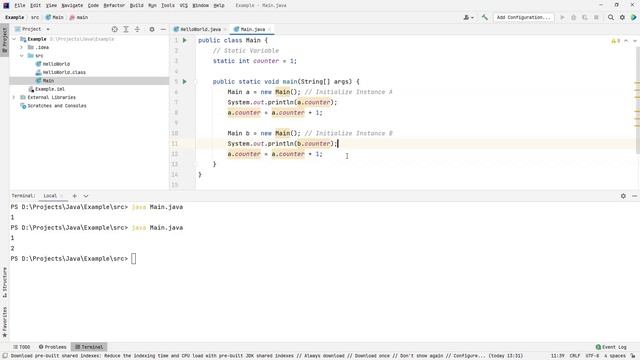Open Project sidebar vertical tab
The height and width of the screenshot is (360, 640).
(x=4, y=39)
